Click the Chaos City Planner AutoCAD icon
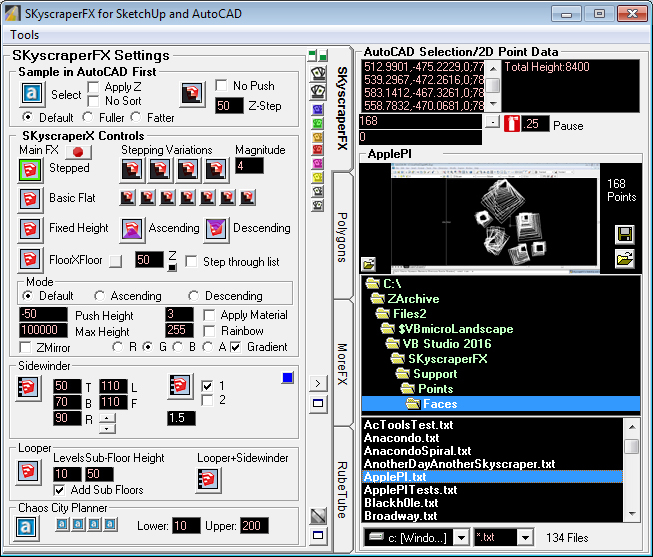This screenshot has width=653, height=557. [x=25, y=527]
